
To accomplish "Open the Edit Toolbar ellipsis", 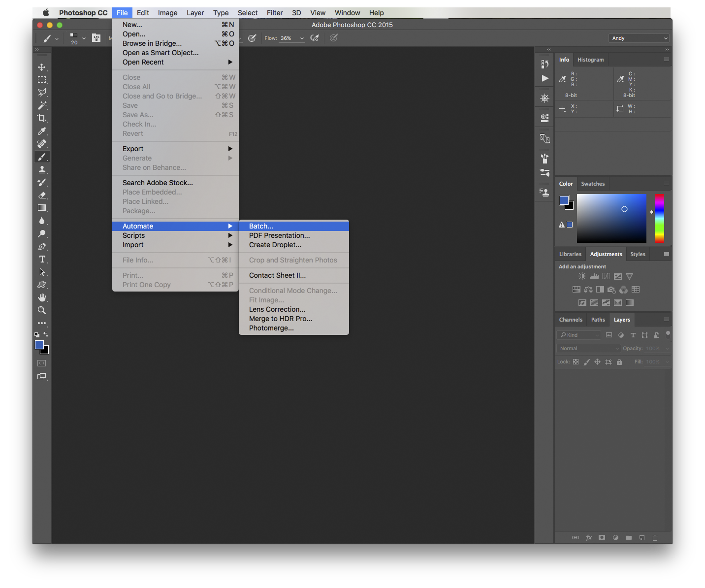I will tap(42, 323).
